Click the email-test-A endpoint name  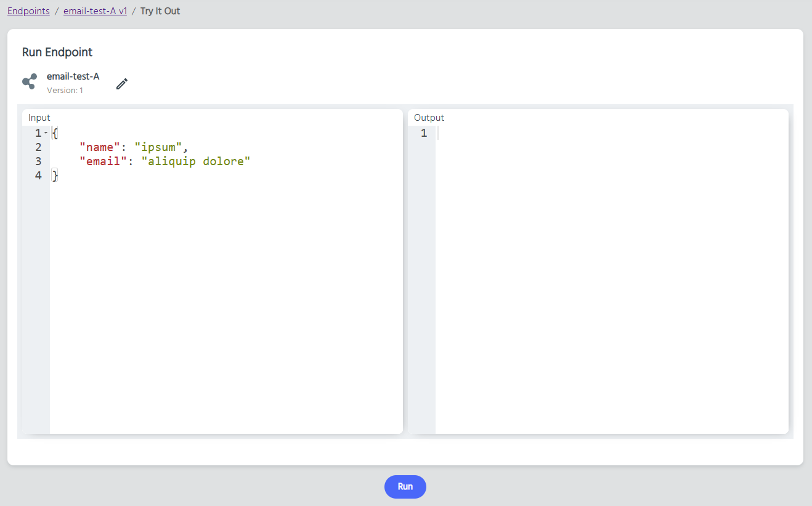[x=73, y=76]
